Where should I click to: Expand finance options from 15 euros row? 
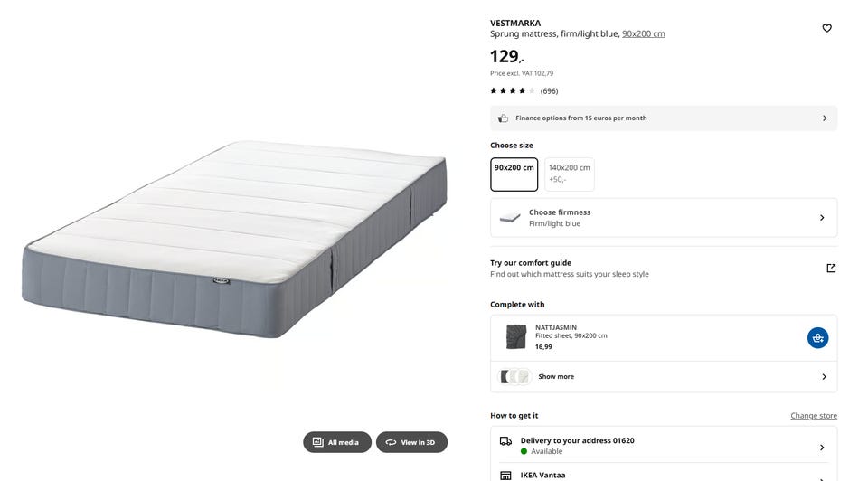(663, 118)
